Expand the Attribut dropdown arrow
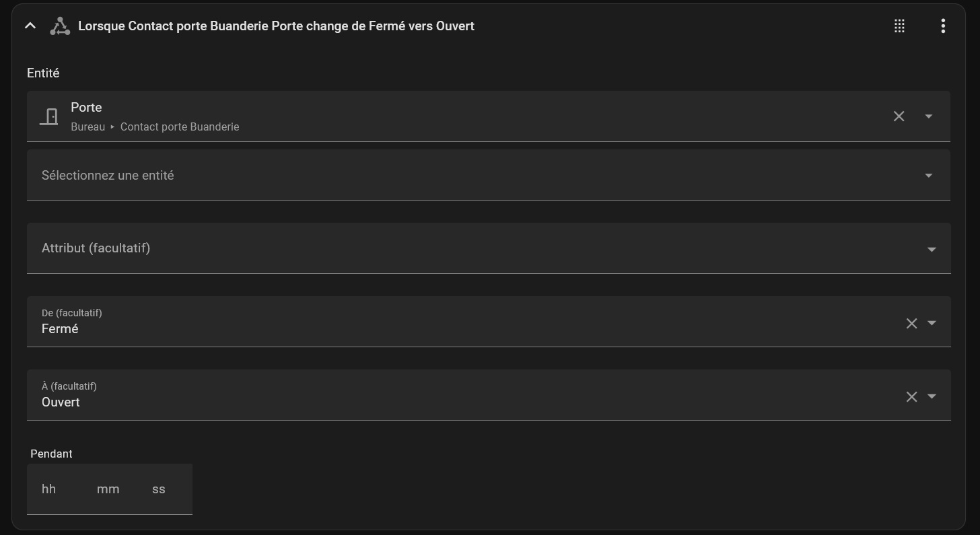Viewport: 980px width, 535px height. (932, 250)
